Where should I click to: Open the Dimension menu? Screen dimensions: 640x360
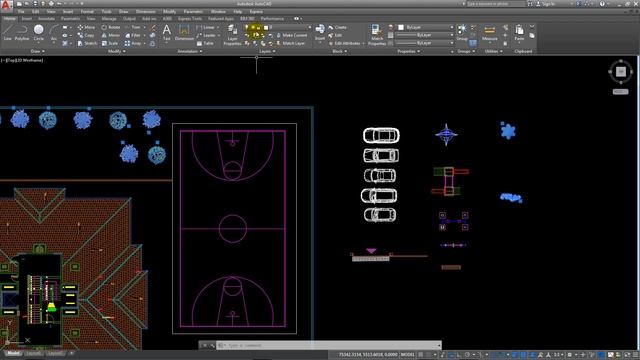(145, 11)
